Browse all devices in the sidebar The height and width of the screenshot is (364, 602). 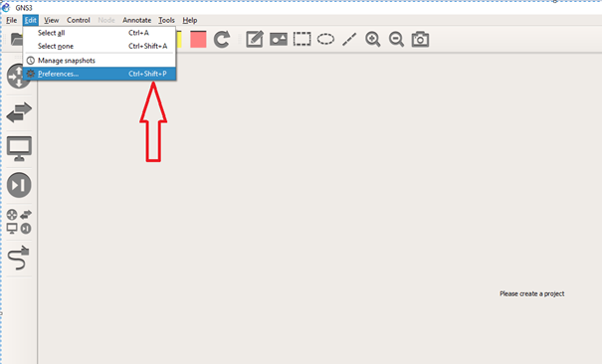click(19, 222)
